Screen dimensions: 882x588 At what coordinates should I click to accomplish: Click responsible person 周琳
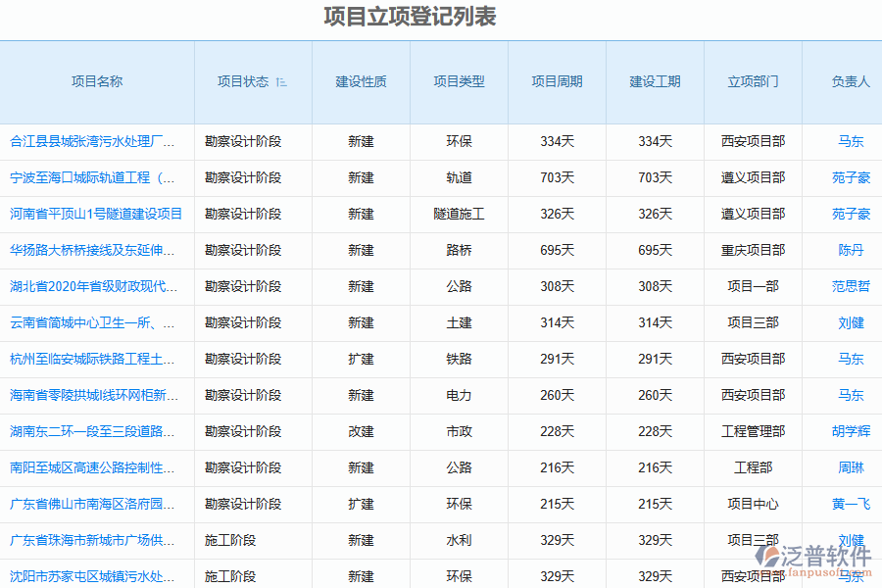click(x=851, y=467)
